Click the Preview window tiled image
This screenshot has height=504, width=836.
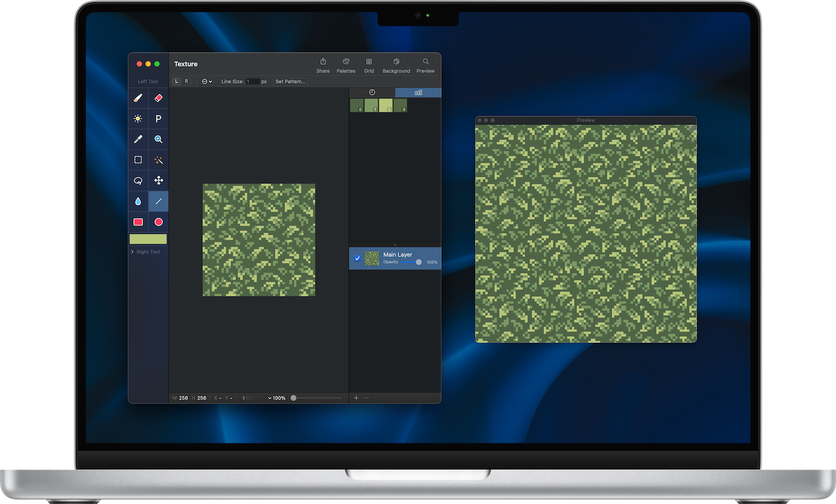click(586, 233)
